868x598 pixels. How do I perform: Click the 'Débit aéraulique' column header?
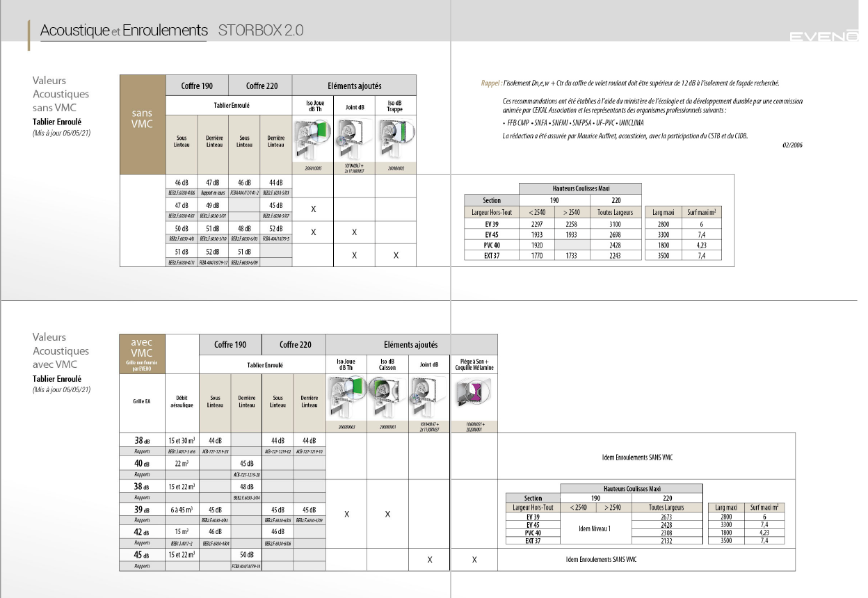pyautogui.click(x=182, y=401)
